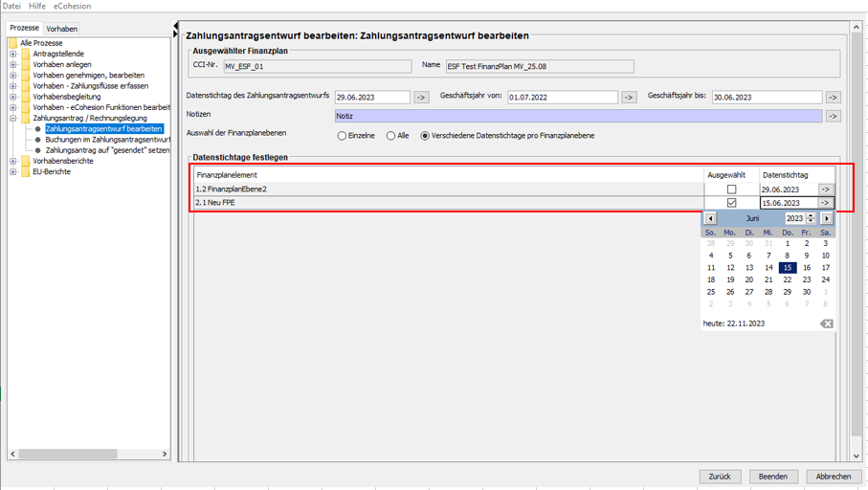868x490 pixels.
Task: Open the Hilfe menu
Action: pyautogui.click(x=37, y=6)
